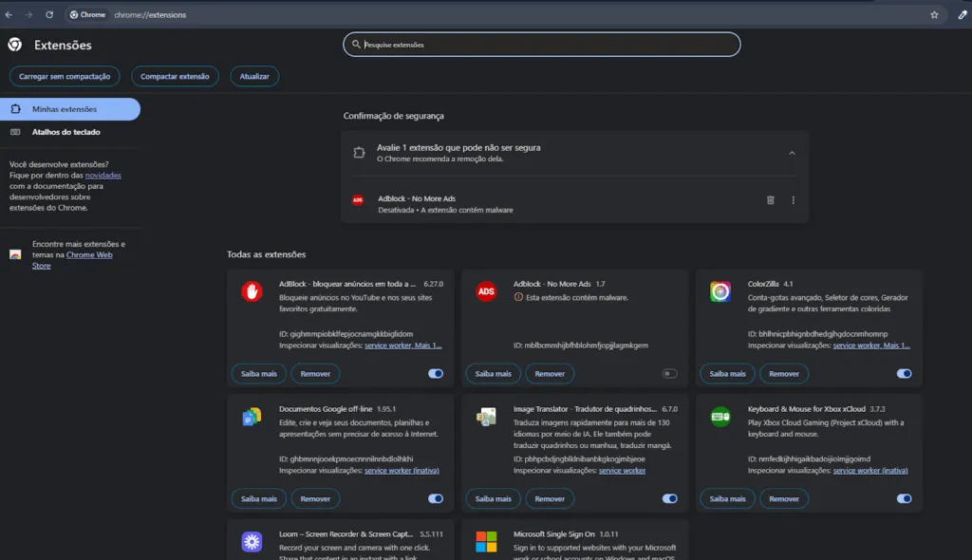Image resolution: width=972 pixels, height=560 pixels.
Task: Click the pen icon at top right corner
Action: pos(963,15)
